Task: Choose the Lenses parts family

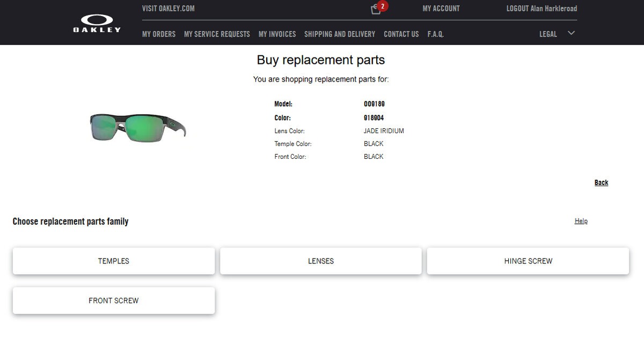Action: coord(321,261)
